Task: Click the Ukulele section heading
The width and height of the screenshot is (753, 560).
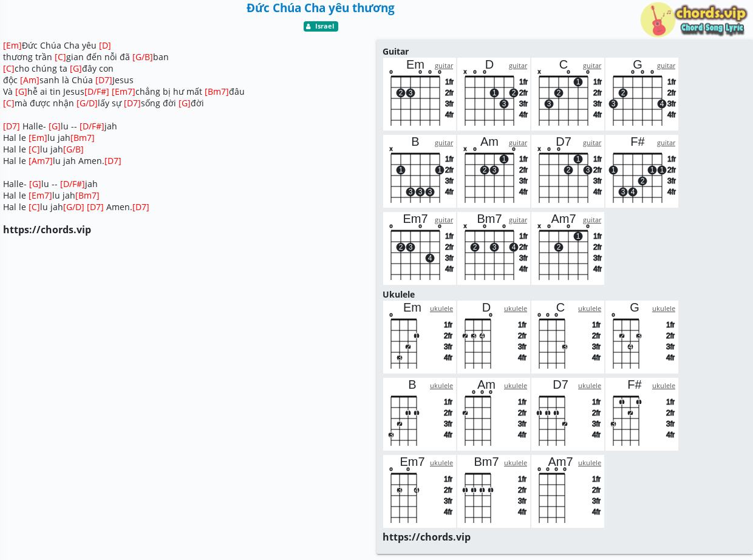Action: tap(398, 295)
